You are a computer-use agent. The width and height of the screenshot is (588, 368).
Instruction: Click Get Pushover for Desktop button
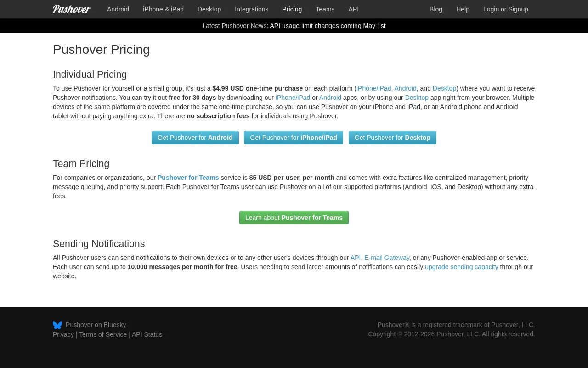coord(392,138)
